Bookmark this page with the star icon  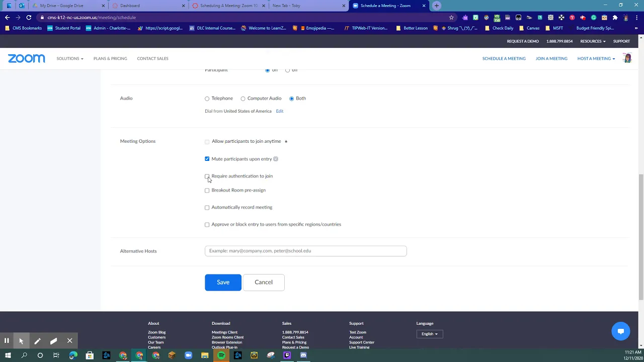click(x=451, y=17)
